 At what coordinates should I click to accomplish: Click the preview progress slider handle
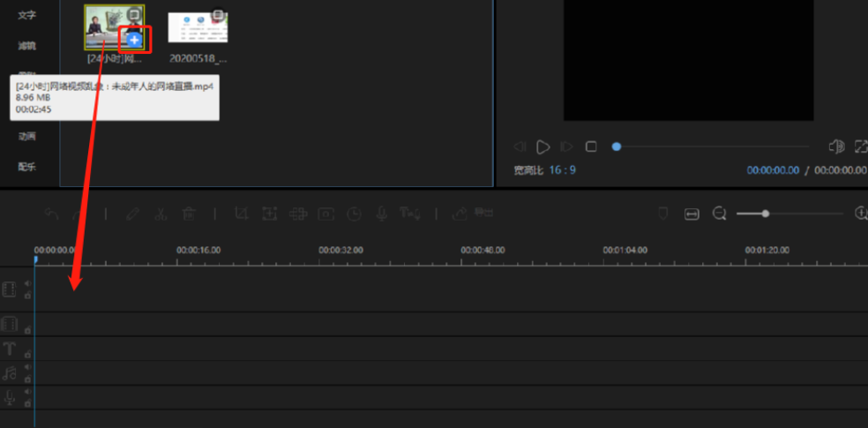click(616, 146)
